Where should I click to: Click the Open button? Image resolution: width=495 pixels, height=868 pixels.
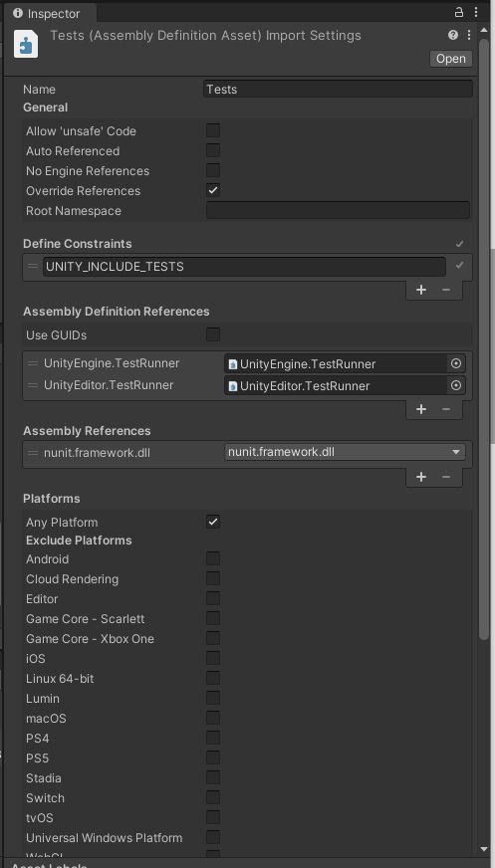[x=451, y=58]
